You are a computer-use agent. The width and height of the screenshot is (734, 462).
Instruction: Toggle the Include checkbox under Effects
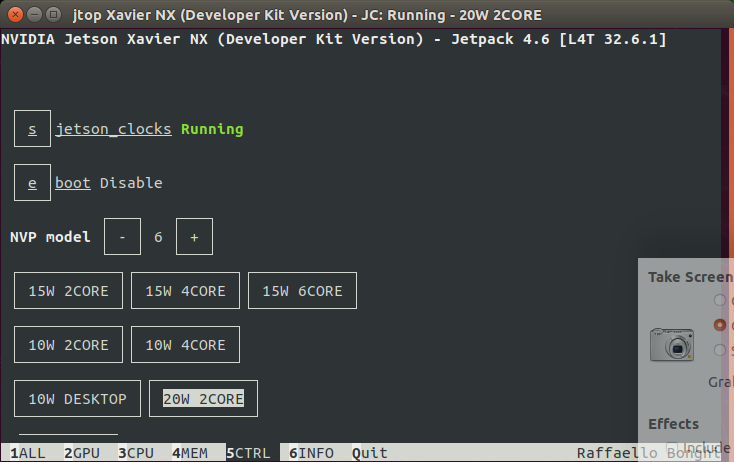tap(672, 447)
